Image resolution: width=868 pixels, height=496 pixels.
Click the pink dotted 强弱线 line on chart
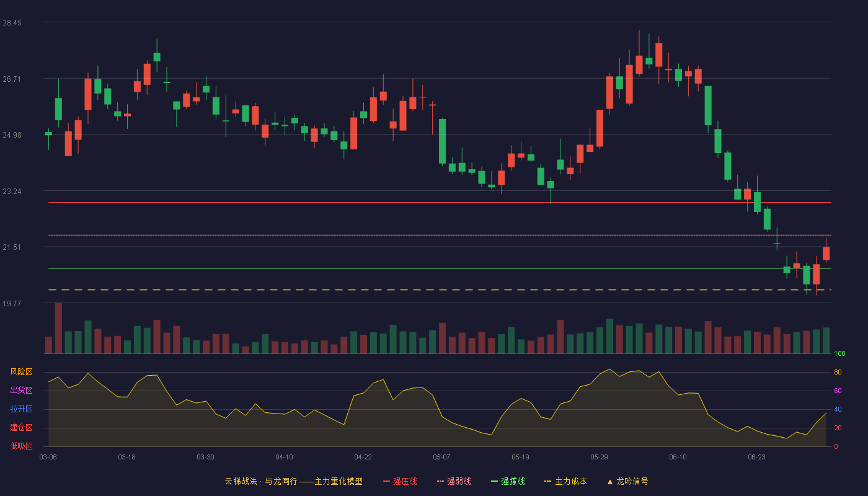pyautogui.click(x=440, y=235)
